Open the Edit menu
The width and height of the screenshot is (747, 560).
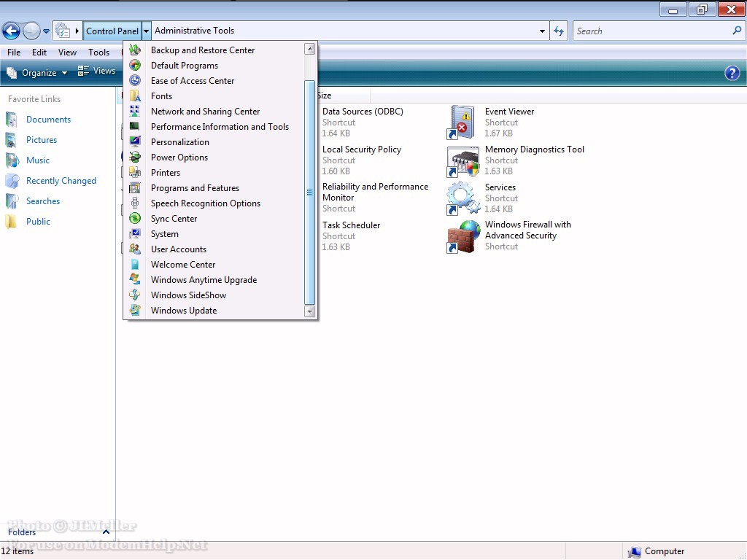(39, 52)
